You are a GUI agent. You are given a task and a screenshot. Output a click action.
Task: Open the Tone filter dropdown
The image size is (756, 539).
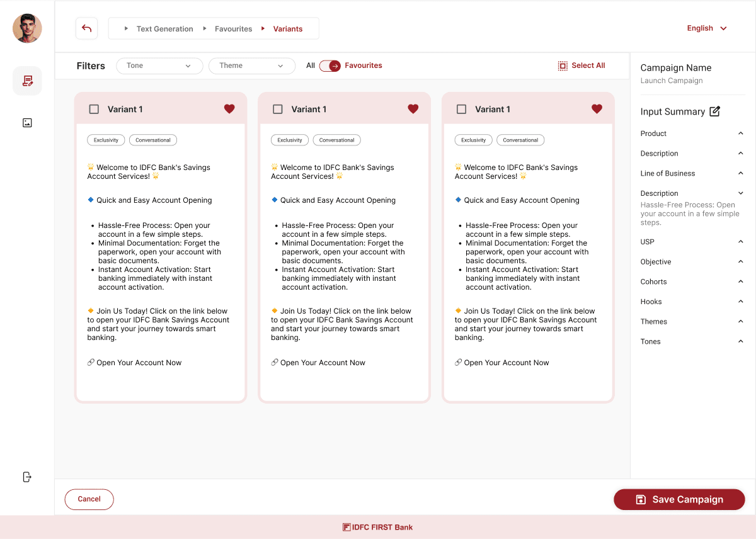coord(159,65)
